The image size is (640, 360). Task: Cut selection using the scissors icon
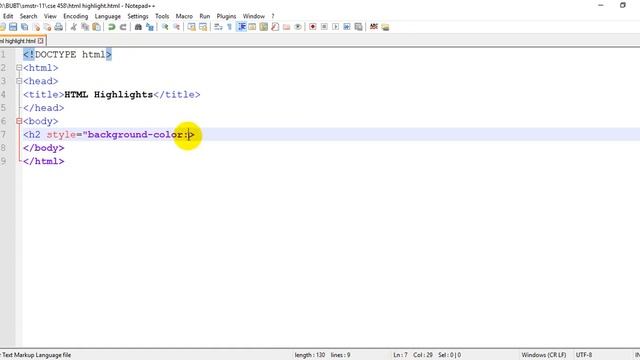point(73,27)
